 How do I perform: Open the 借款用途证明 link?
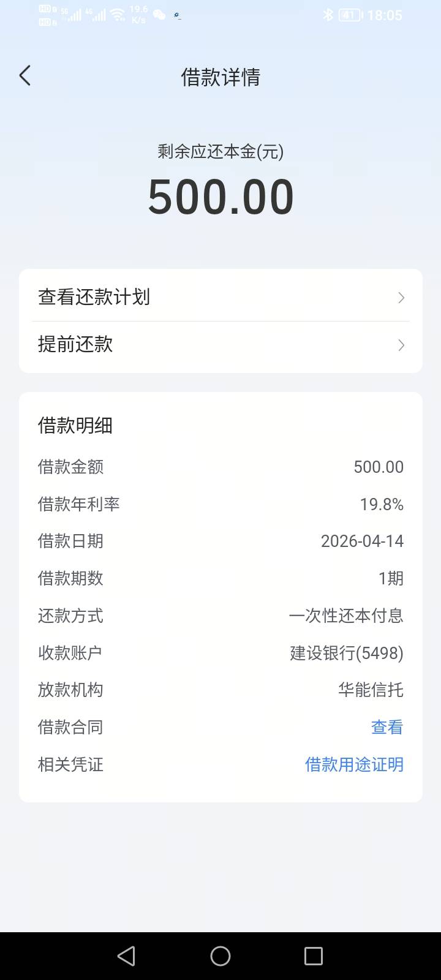(354, 764)
